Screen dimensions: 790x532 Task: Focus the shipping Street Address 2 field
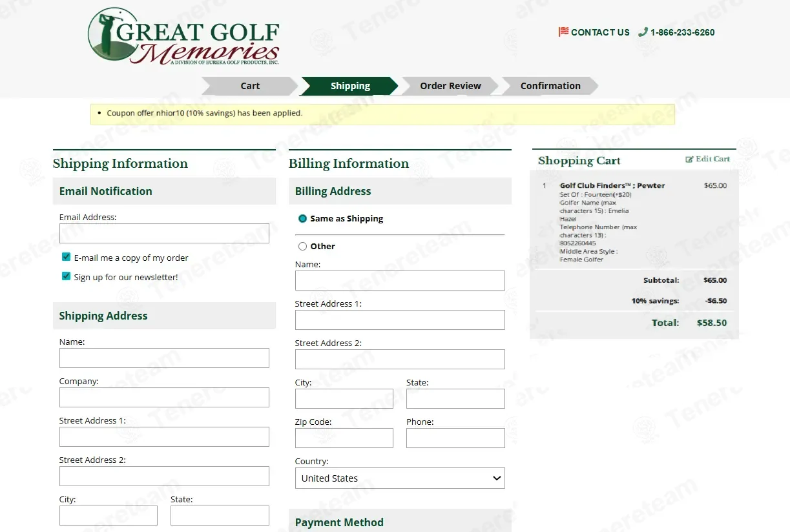pyautogui.click(x=164, y=476)
